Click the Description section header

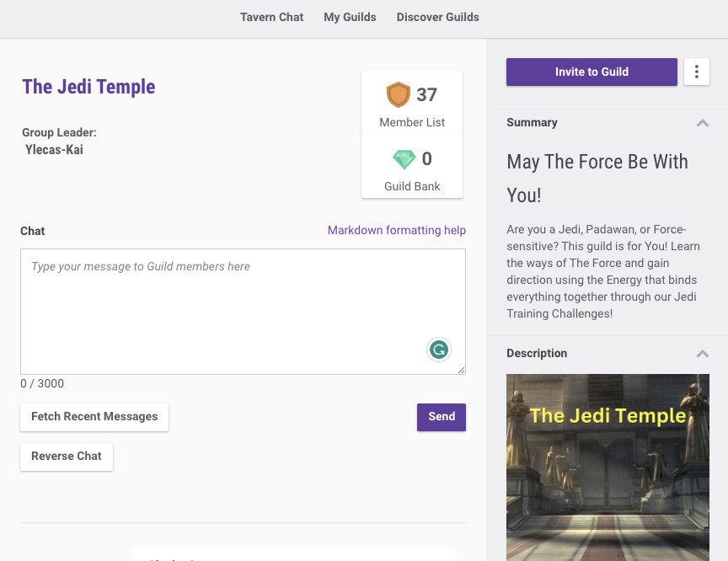(537, 354)
